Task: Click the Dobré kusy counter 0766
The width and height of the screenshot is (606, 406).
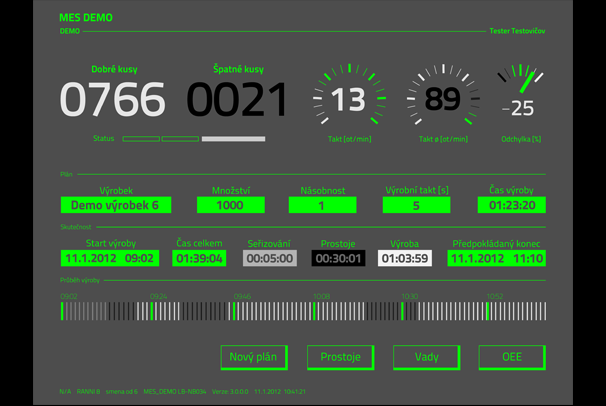Action: 113,100
